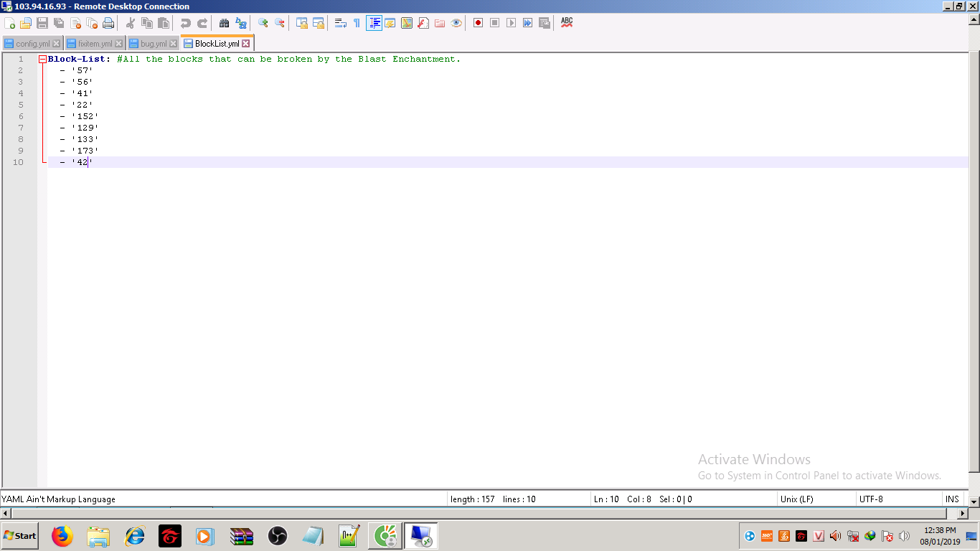This screenshot has height=551, width=980.
Task: Click the '57' entry on line 2
Action: [x=82, y=70]
